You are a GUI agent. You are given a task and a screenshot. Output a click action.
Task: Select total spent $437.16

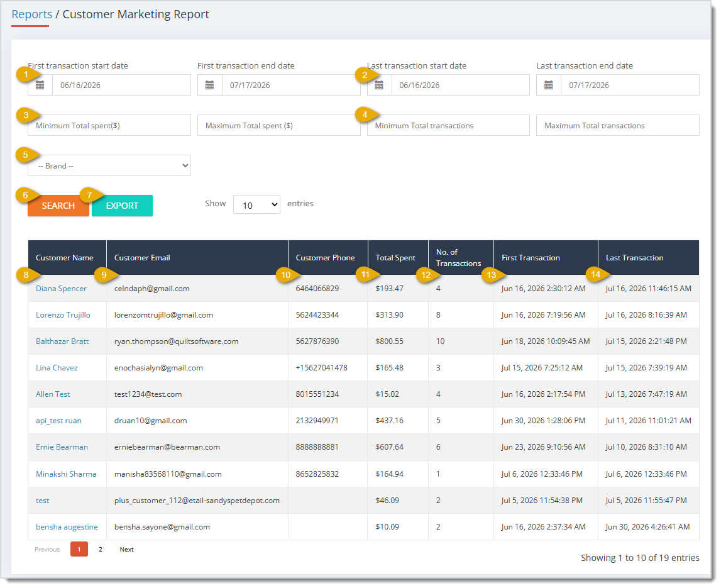(x=390, y=421)
